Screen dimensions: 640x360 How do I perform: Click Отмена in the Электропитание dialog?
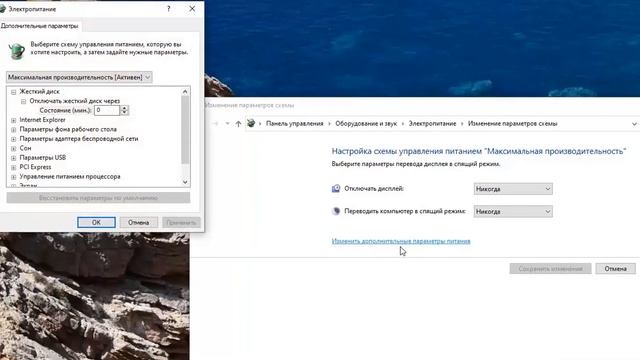pyautogui.click(x=138, y=222)
